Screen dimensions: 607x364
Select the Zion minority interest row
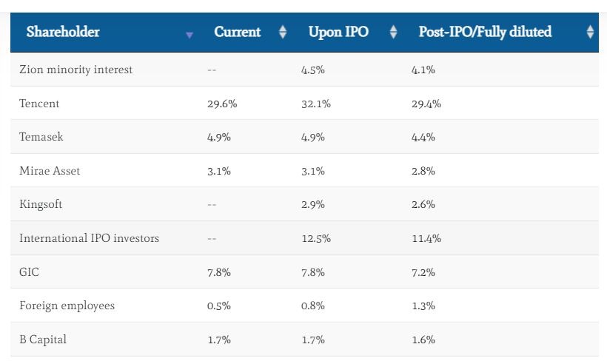76,70
